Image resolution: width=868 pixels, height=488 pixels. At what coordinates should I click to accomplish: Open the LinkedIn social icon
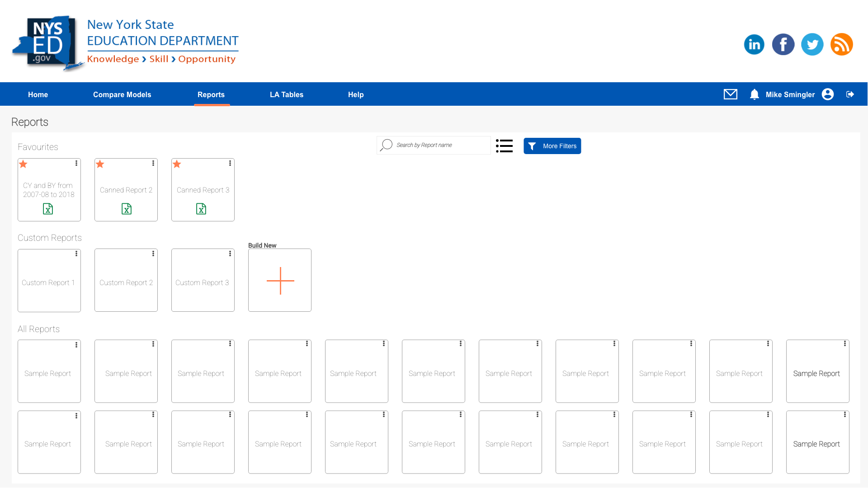point(754,44)
